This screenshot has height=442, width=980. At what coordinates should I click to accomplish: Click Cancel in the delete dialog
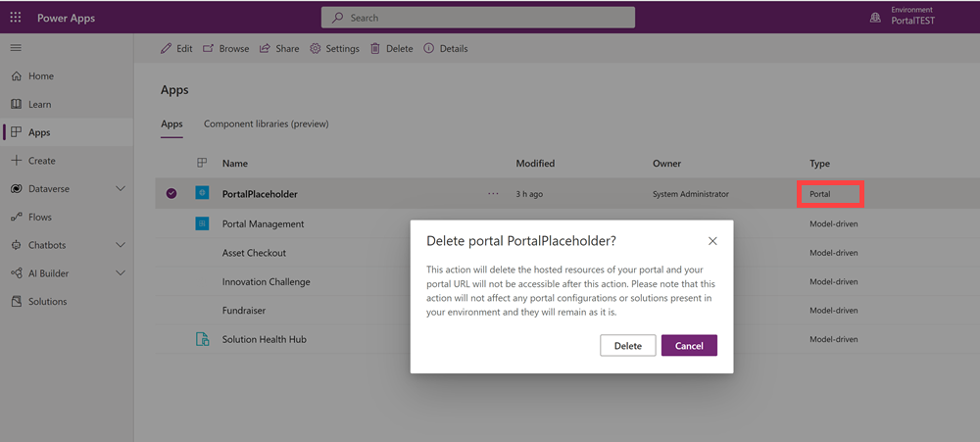tap(689, 346)
